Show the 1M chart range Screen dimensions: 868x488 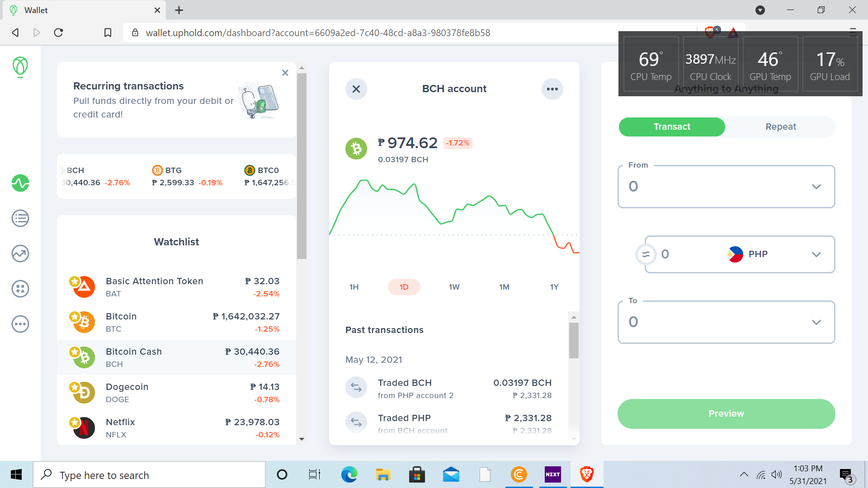pos(504,287)
